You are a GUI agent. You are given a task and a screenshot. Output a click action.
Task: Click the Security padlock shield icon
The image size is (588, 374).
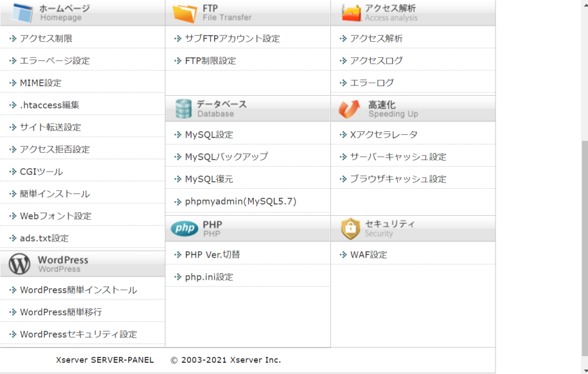(350, 228)
